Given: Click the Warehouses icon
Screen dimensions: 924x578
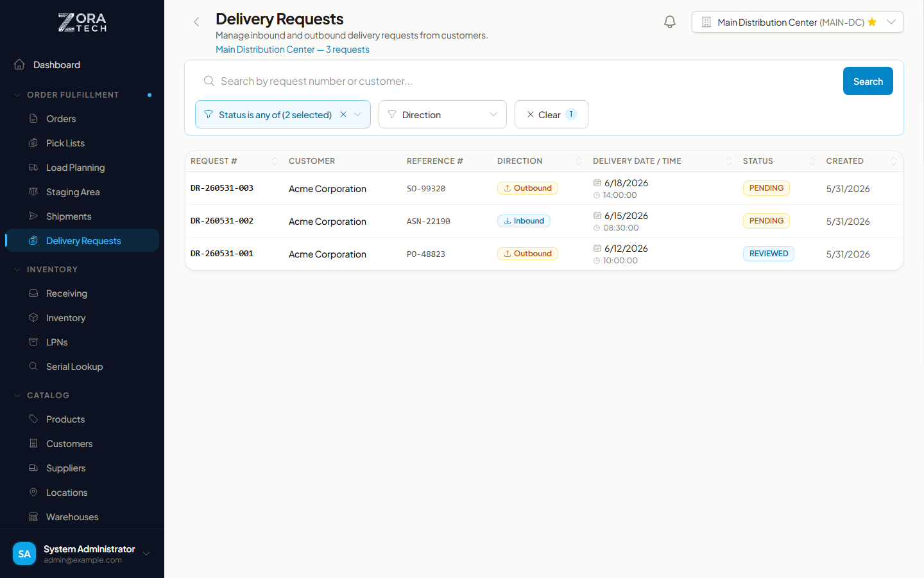Looking at the screenshot, I should (33, 516).
